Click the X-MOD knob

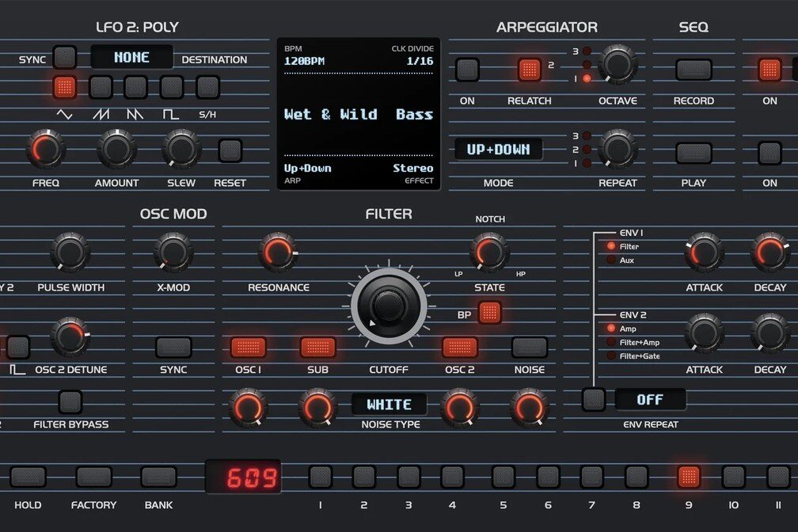point(173,252)
